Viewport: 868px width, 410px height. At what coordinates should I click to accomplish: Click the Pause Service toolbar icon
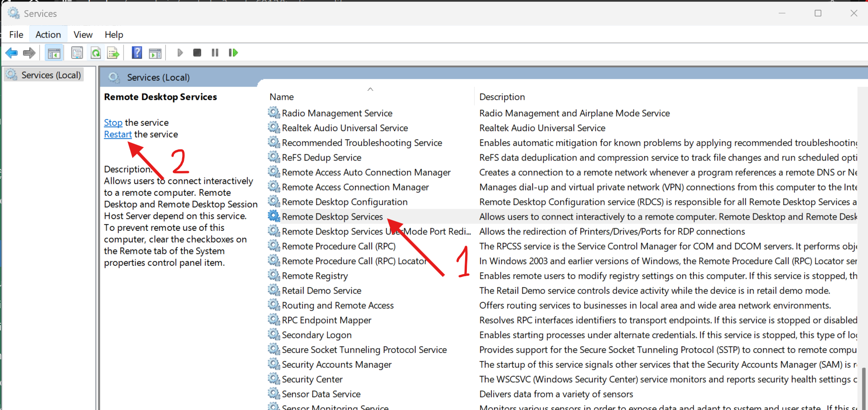(215, 53)
